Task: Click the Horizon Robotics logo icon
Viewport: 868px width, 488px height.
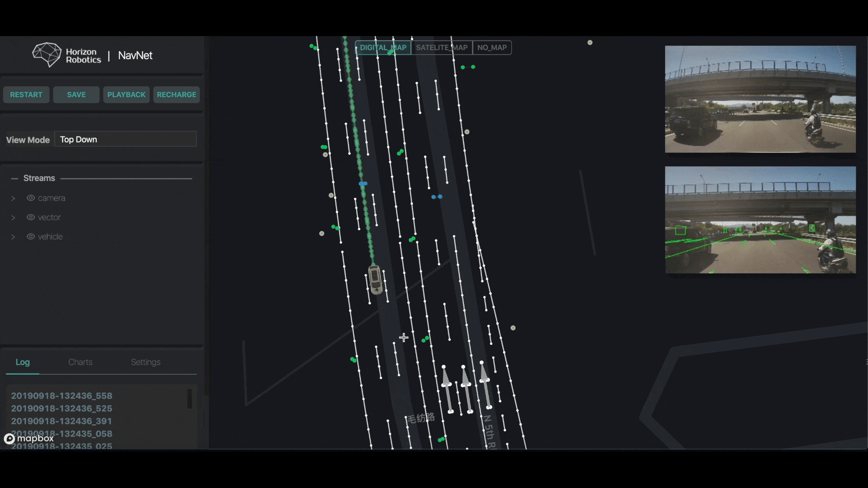Action: [47, 55]
